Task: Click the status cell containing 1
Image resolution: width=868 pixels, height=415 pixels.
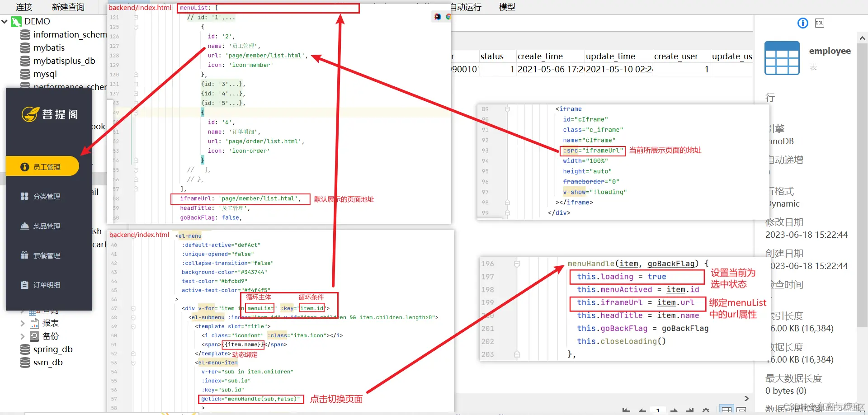Action: [497, 69]
